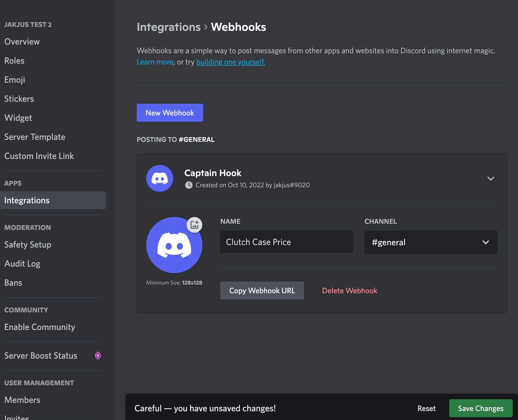The image size is (518, 420).
Task: Open the Learn more link
Action: pyautogui.click(x=155, y=62)
